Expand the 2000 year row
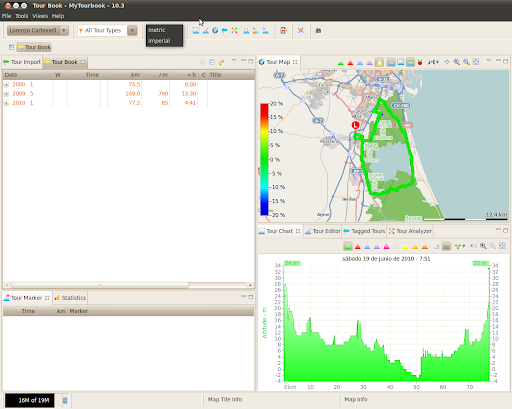The image size is (512, 409). coord(6,85)
